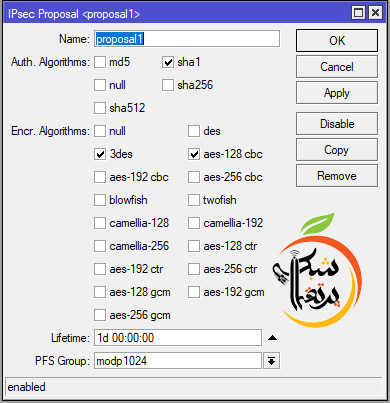Check aes-256 gcm encryption
The image size is (390, 403).
tap(100, 315)
